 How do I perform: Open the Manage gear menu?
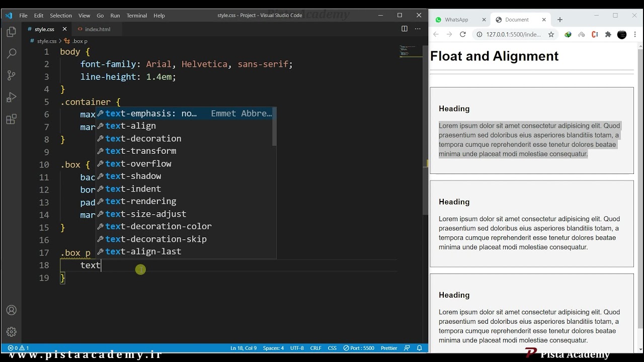(x=11, y=332)
